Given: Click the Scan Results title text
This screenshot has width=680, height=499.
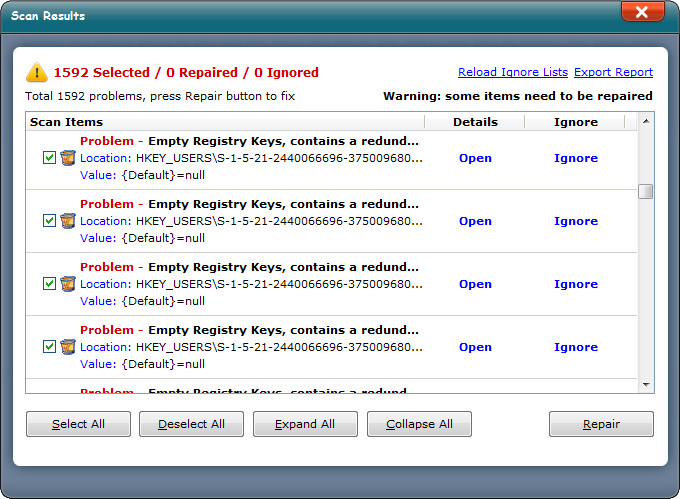Looking at the screenshot, I should 48,16.
